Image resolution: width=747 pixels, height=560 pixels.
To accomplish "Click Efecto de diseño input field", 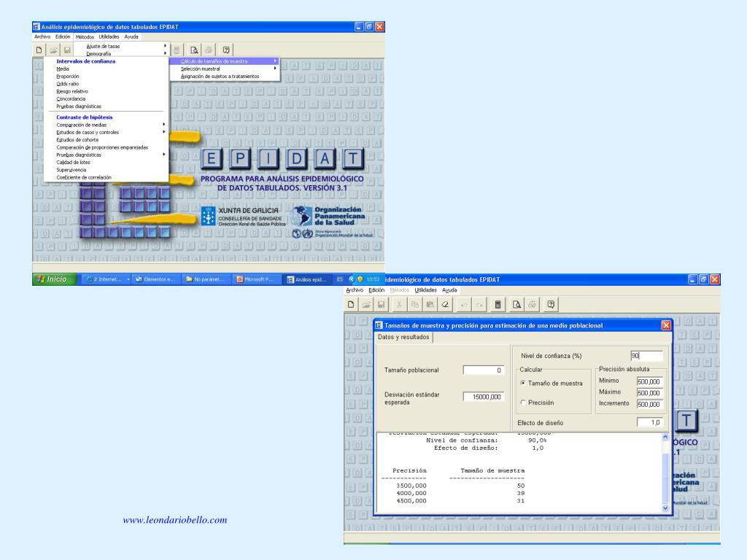I will [x=650, y=422].
